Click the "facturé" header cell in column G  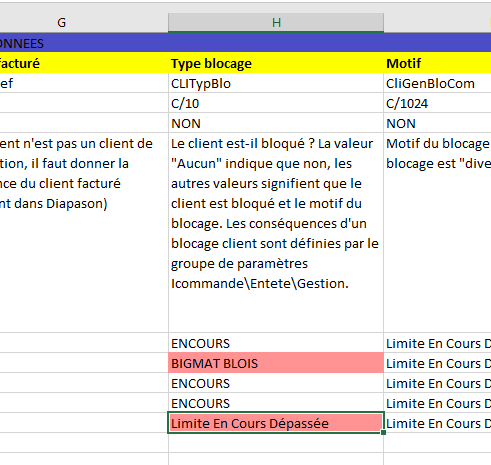pyautogui.click(x=84, y=63)
